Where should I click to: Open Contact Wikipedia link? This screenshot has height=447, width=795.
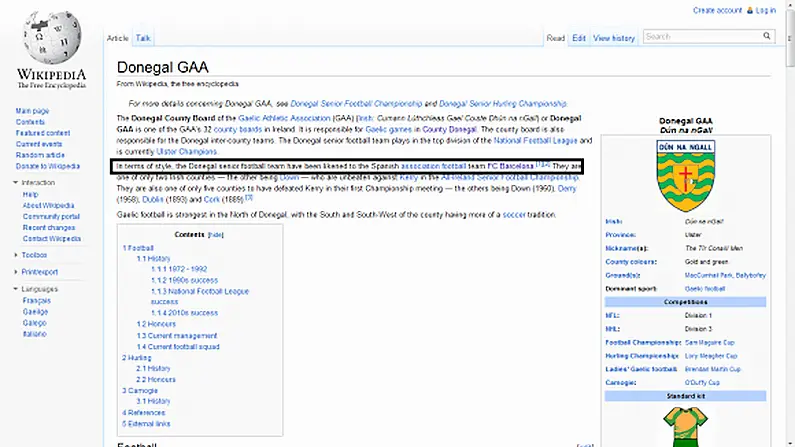52,239
